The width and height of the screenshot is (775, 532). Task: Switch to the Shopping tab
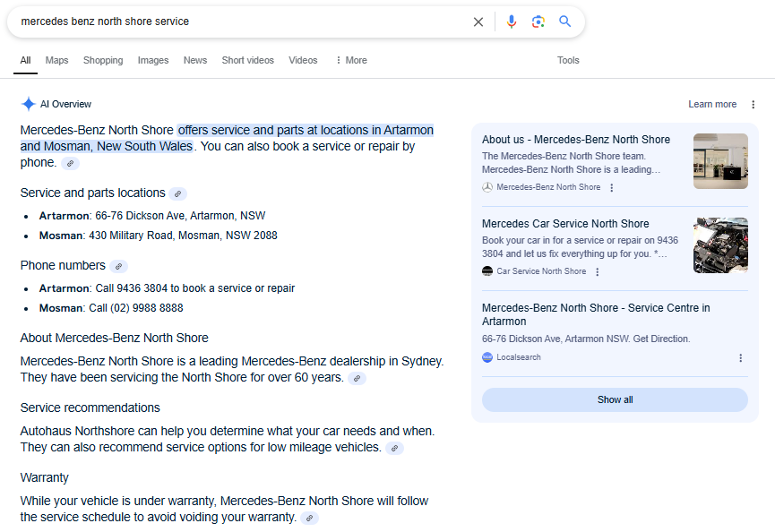(x=103, y=60)
